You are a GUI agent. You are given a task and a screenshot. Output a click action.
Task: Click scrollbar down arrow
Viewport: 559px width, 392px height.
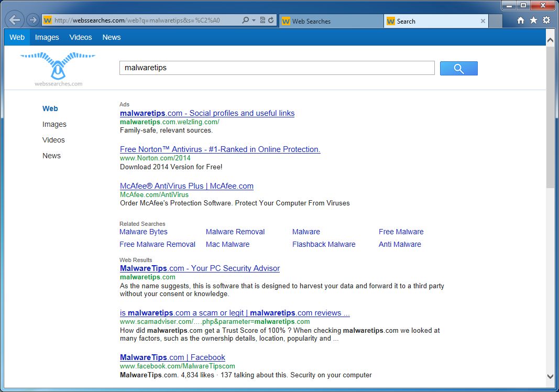[550, 376]
